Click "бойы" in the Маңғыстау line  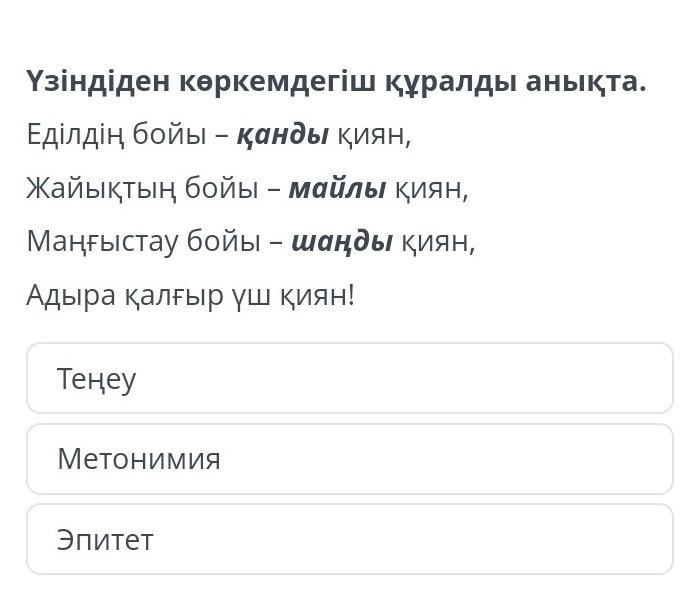[227, 242]
